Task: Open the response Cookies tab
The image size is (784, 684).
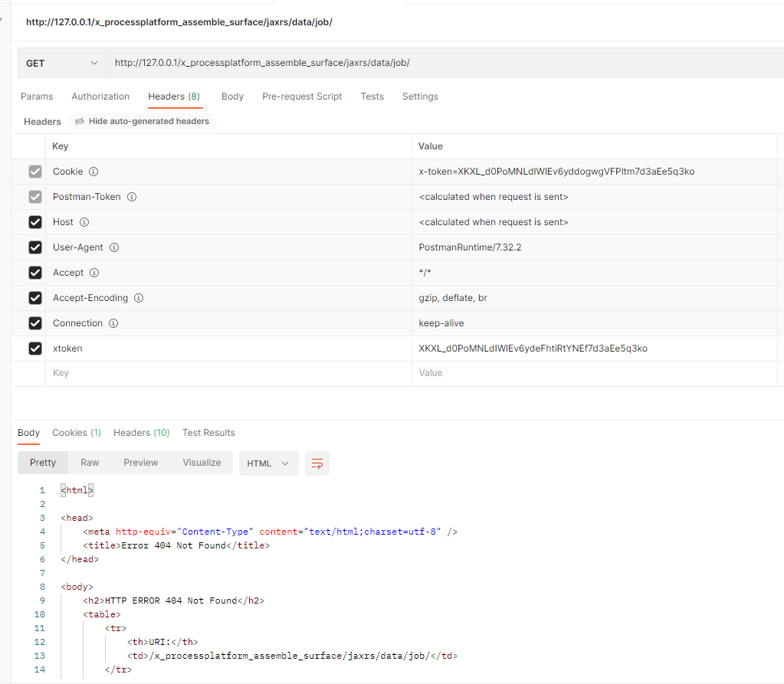Action: (76, 433)
